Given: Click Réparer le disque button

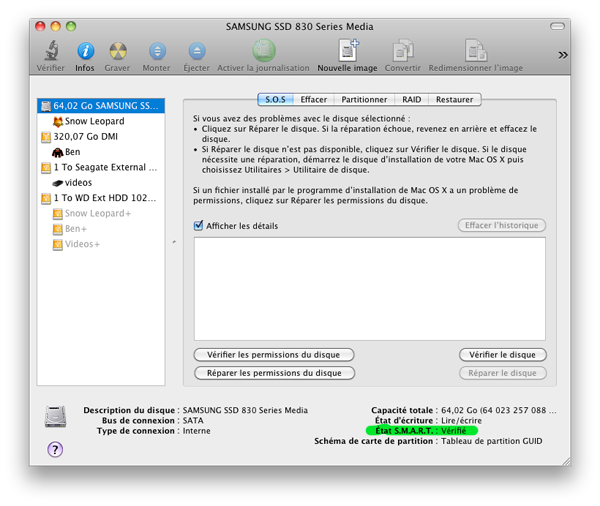Looking at the screenshot, I should click(x=502, y=373).
